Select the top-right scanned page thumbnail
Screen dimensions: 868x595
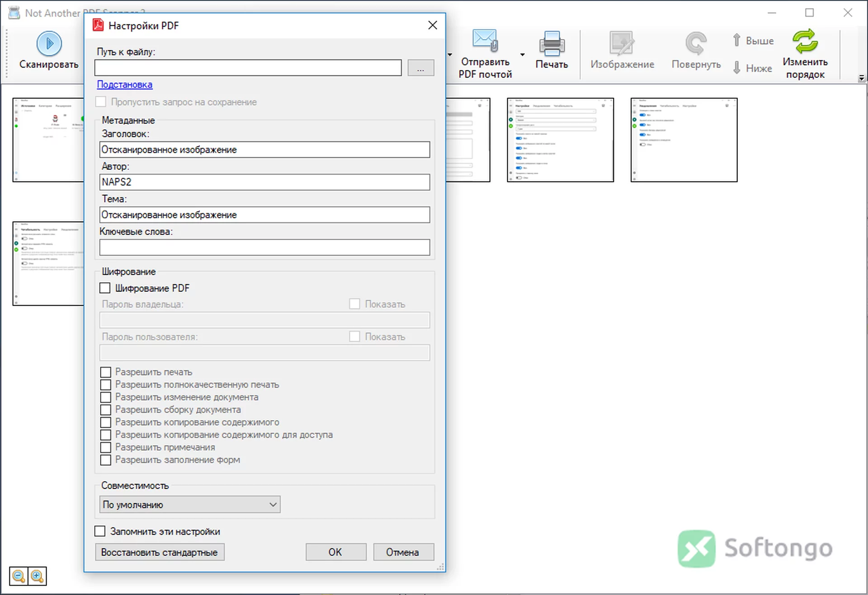point(684,140)
